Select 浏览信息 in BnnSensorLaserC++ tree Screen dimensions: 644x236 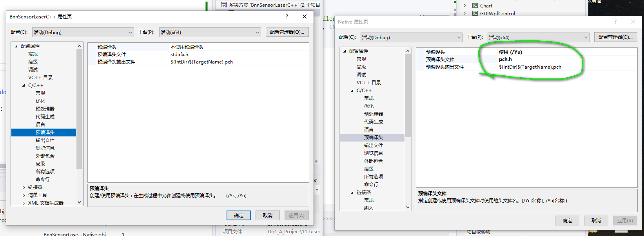pos(45,148)
